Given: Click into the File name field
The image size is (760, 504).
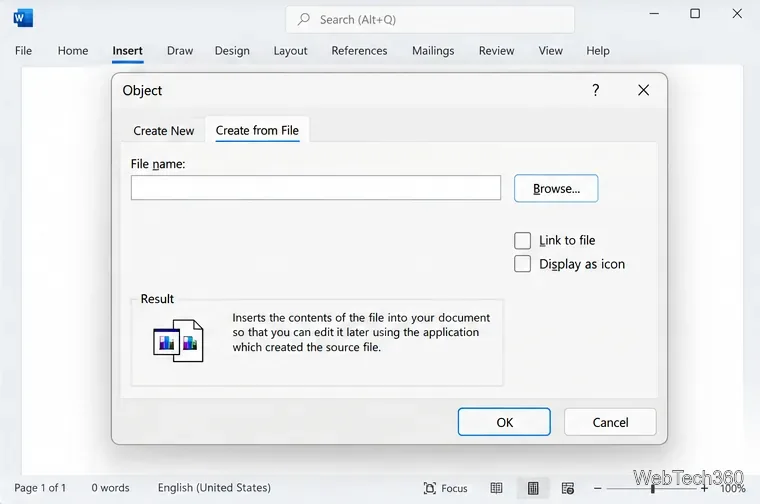Looking at the screenshot, I should coord(316,188).
